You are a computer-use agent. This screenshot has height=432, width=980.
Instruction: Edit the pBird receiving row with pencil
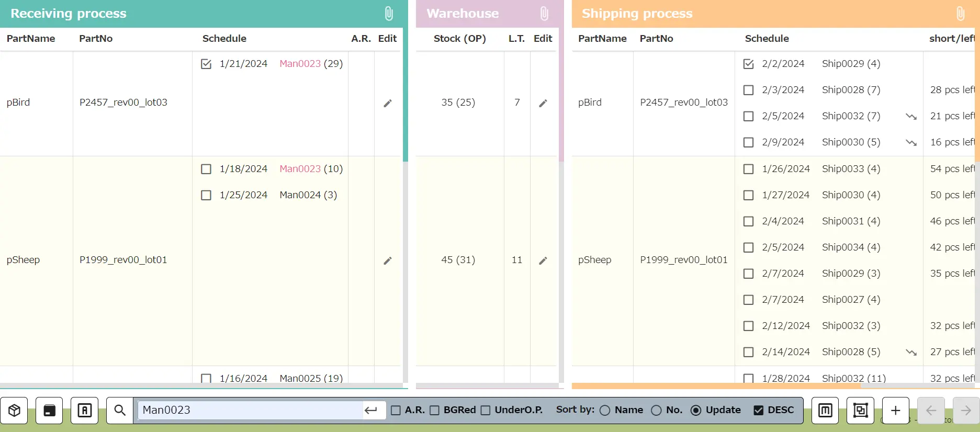388,103
